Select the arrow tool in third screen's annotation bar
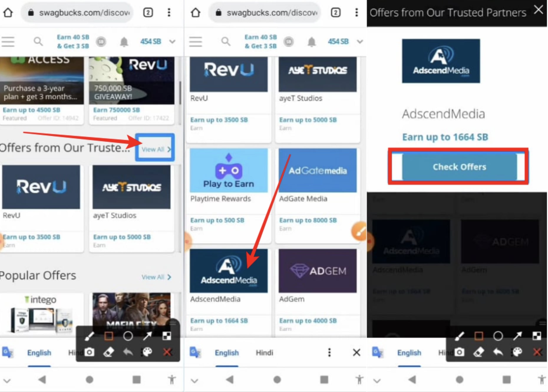This screenshot has width=548, height=392. click(x=517, y=336)
